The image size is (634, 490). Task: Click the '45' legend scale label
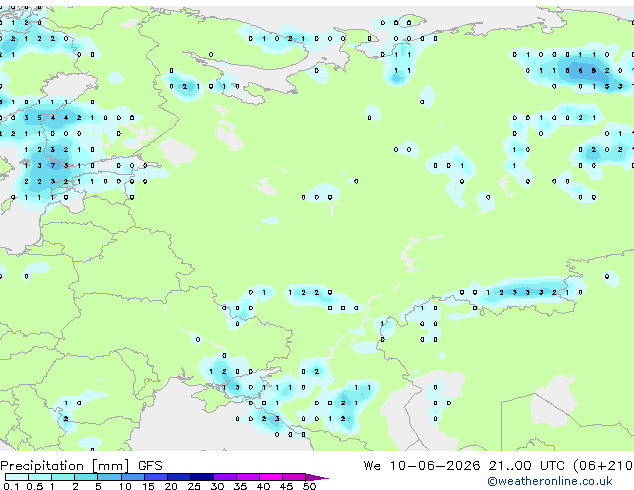286,486
